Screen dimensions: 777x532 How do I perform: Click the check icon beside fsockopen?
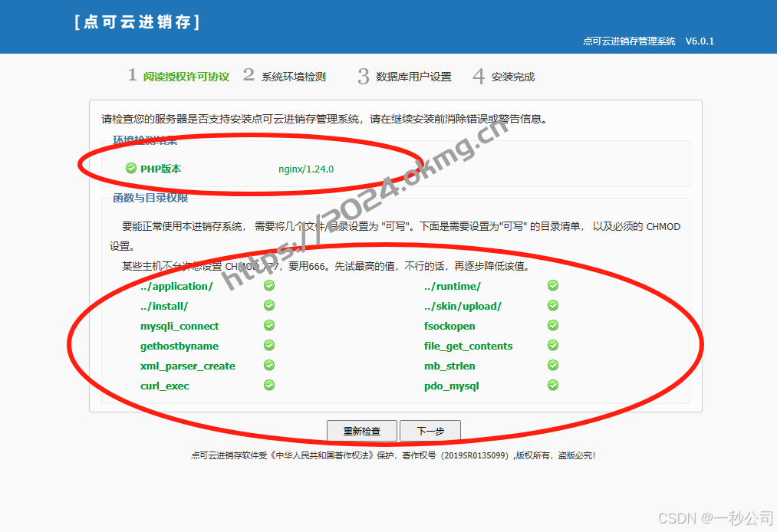click(553, 325)
